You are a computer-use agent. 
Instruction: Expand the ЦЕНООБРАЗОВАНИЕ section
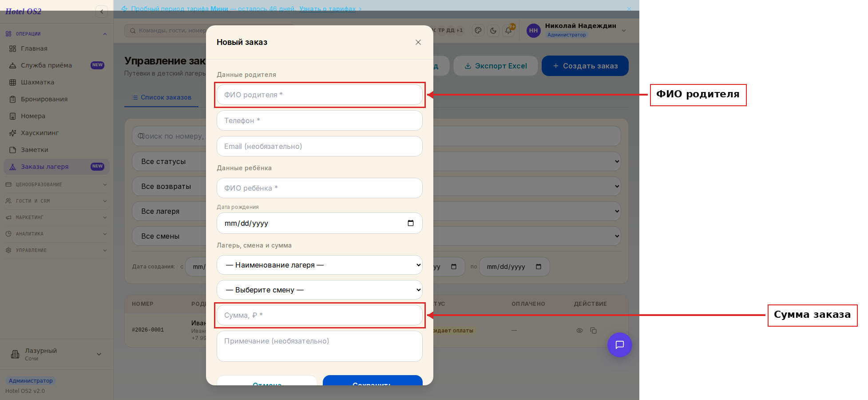pos(56,184)
